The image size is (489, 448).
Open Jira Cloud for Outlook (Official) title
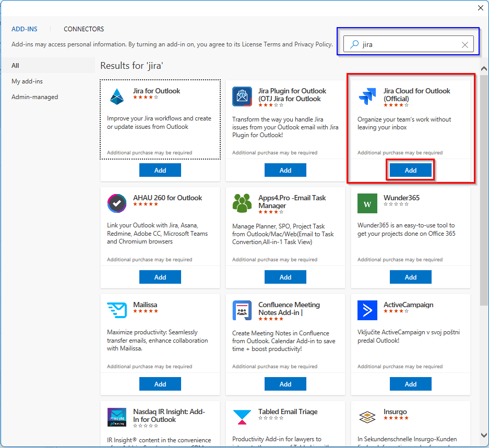[416, 95]
